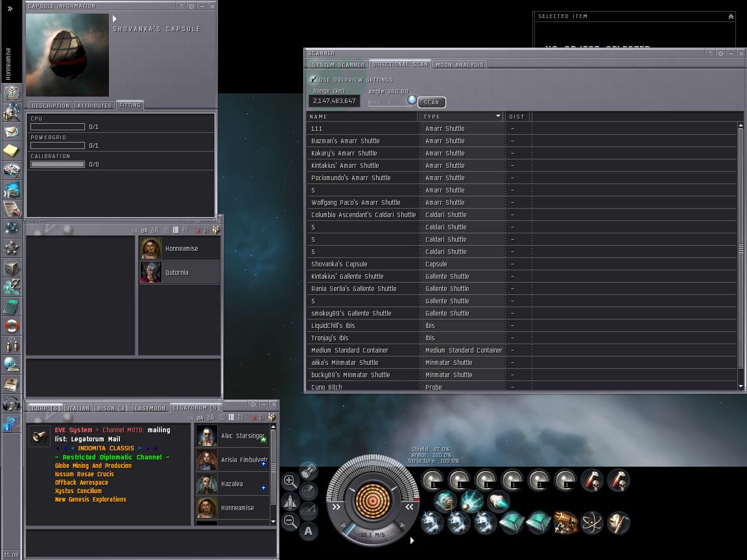Open the ship cargo hold HUD icon
This screenshot has height=560, width=747.
[309, 471]
